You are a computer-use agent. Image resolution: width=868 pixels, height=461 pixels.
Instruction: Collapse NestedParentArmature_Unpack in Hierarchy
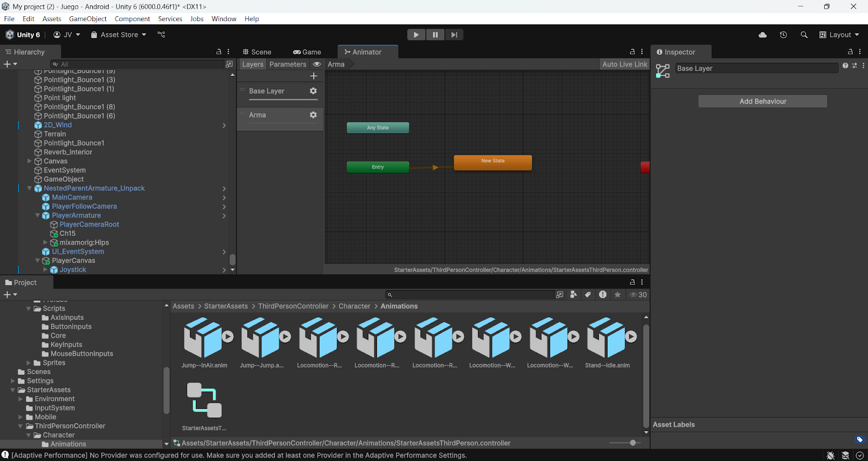point(29,188)
